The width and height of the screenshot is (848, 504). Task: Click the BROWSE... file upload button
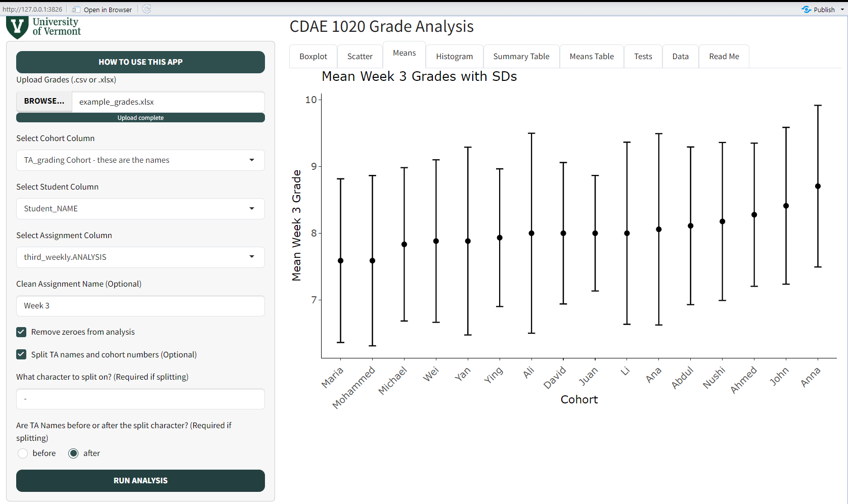[44, 102]
